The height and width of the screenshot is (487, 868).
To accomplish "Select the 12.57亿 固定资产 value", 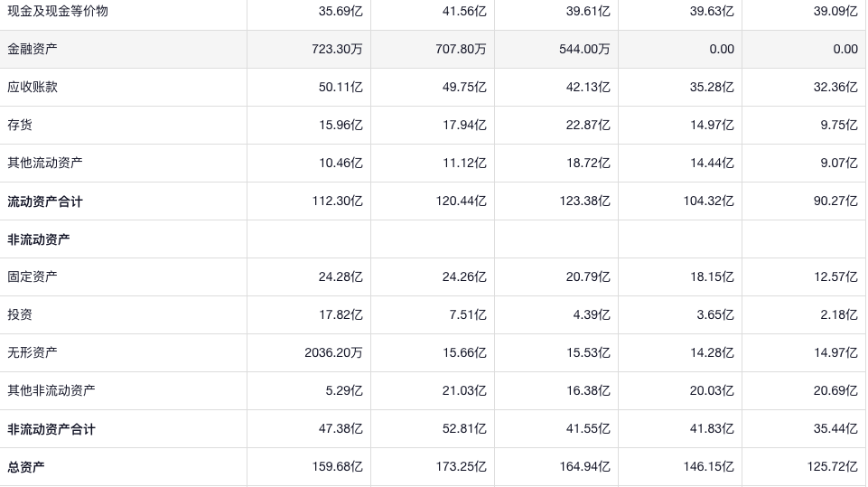I will click(835, 277).
